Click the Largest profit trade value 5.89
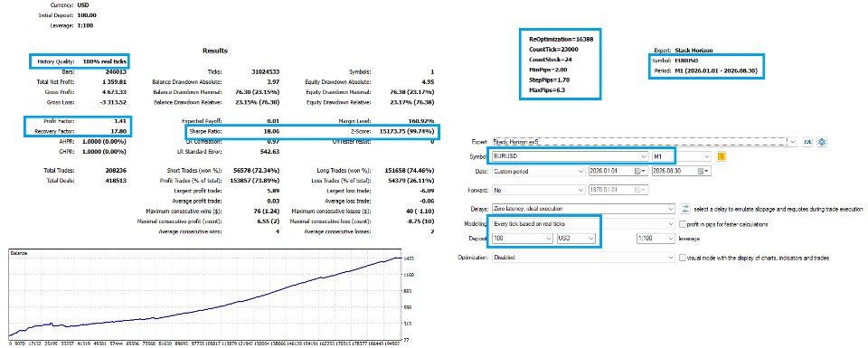The height and width of the screenshot is (348, 868). (x=273, y=191)
